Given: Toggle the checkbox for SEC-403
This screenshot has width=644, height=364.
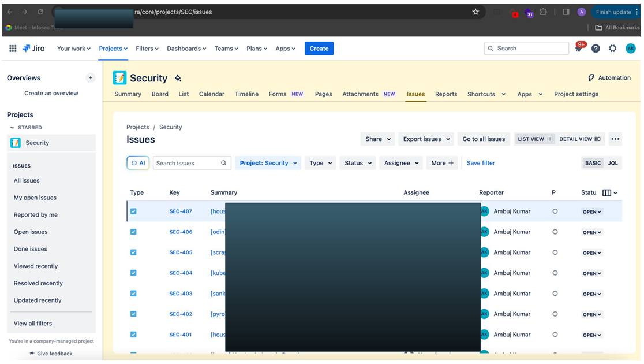Looking at the screenshot, I should [x=133, y=294].
